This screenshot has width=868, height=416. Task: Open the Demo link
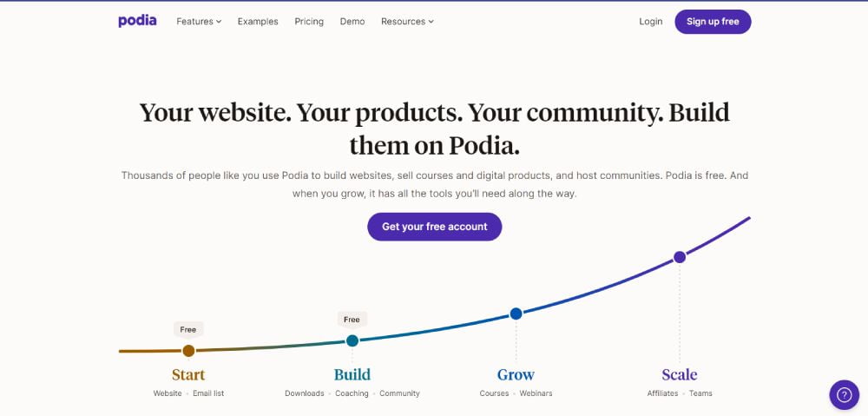352,22
